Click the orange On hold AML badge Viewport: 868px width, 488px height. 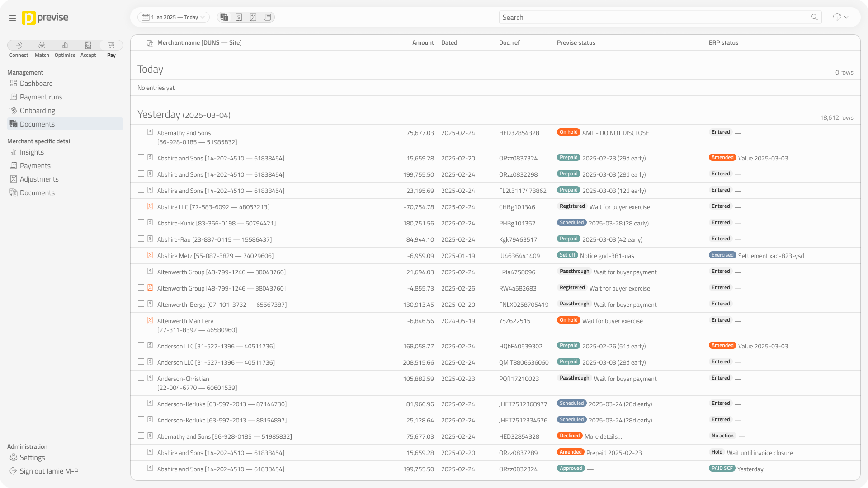click(568, 132)
